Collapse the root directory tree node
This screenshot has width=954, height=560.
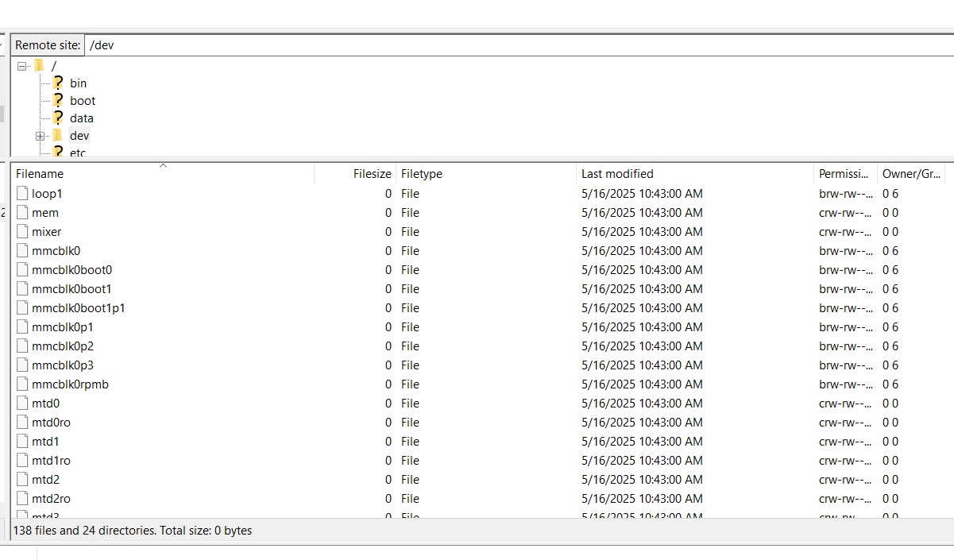pos(21,66)
